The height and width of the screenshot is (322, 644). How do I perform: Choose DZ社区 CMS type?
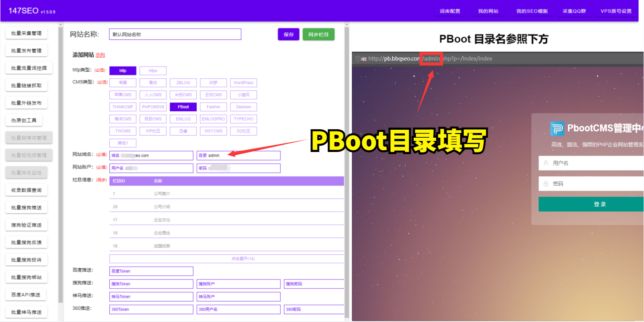(244, 131)
